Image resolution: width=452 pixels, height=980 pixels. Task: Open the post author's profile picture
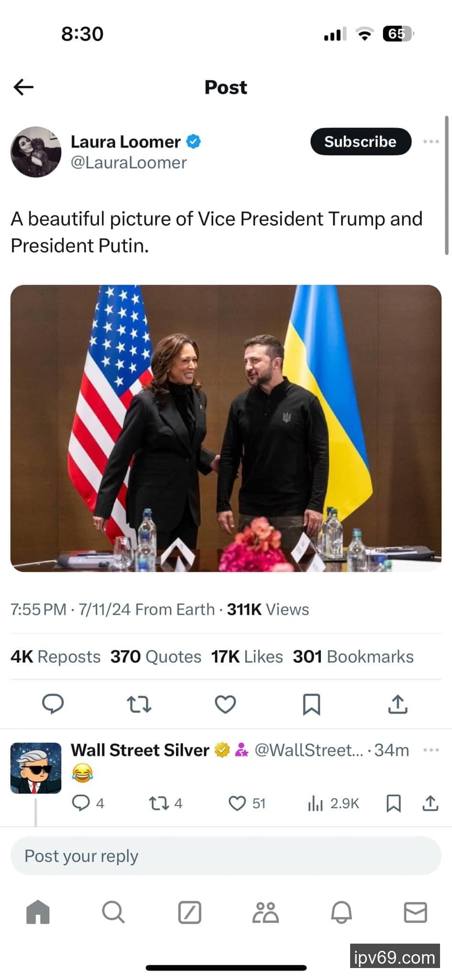coord(36,152)
